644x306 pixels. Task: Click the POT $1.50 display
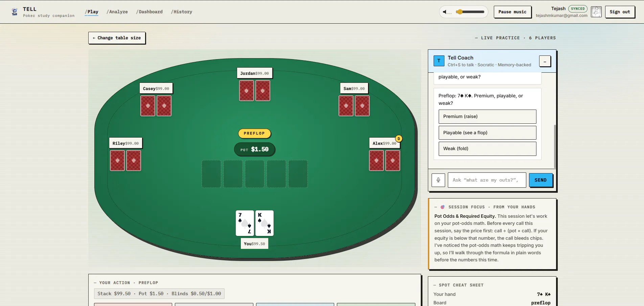(x=254, y=149)
